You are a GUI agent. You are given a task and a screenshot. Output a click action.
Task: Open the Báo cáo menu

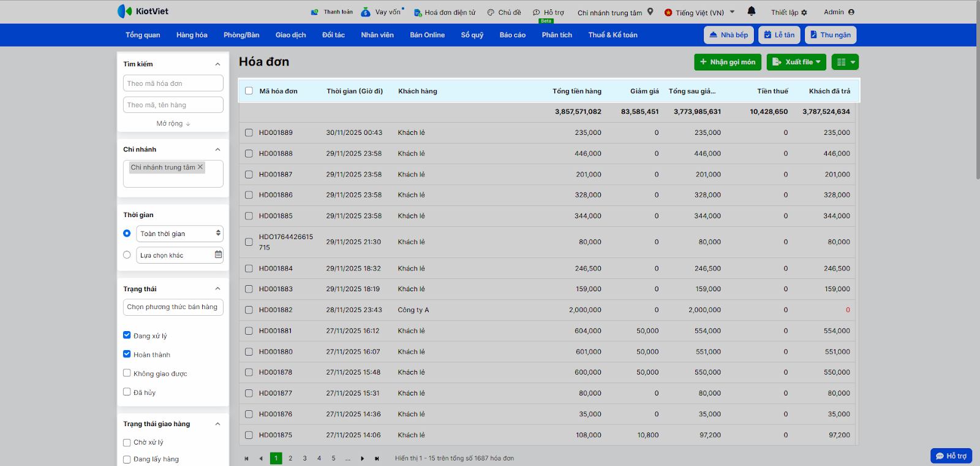click(x=513, y=35)
